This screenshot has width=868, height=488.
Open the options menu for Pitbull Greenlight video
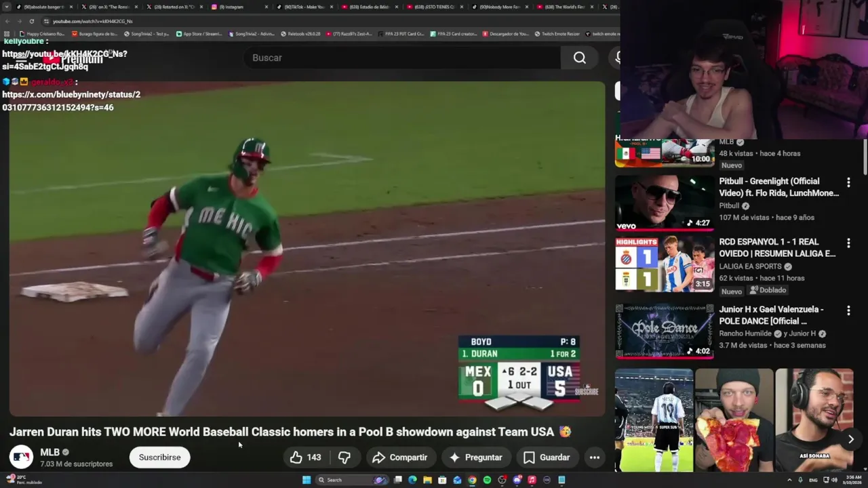(x=848, y=182)
